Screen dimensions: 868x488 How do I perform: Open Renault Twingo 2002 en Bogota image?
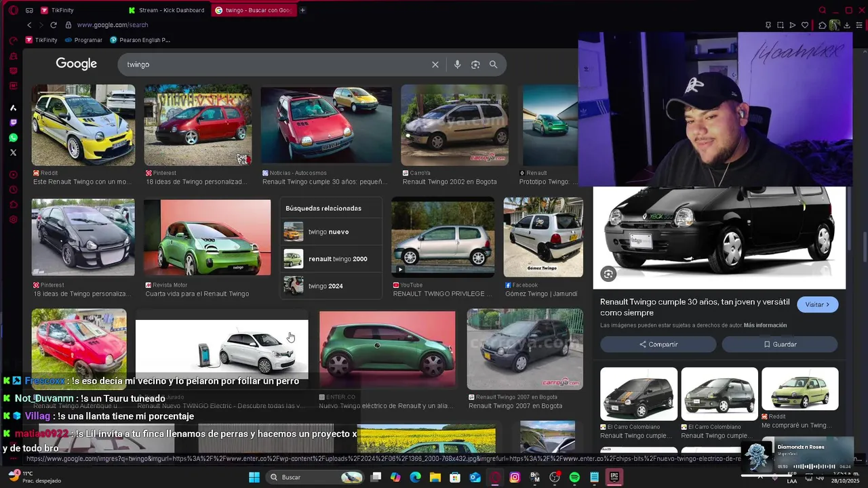pos(454,125)
